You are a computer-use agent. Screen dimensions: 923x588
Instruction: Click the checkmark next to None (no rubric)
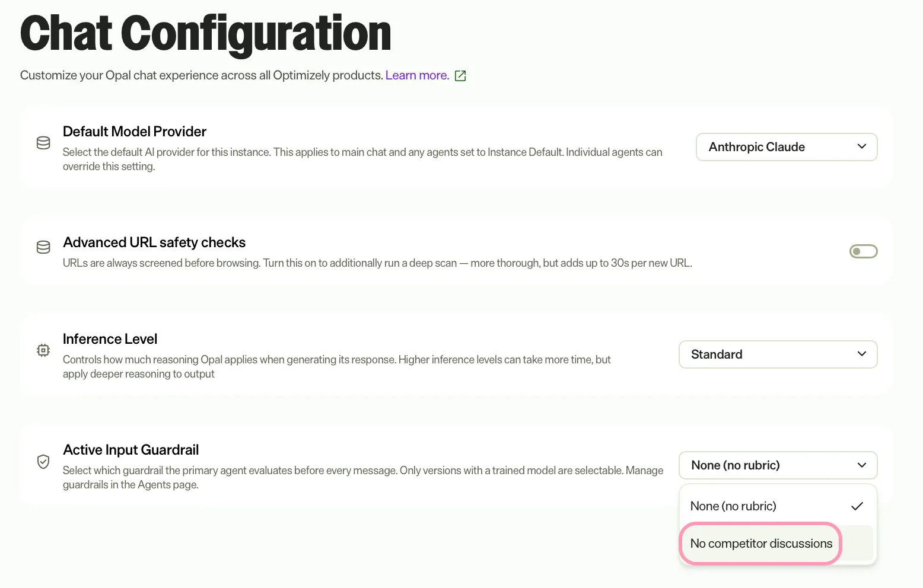857,506
